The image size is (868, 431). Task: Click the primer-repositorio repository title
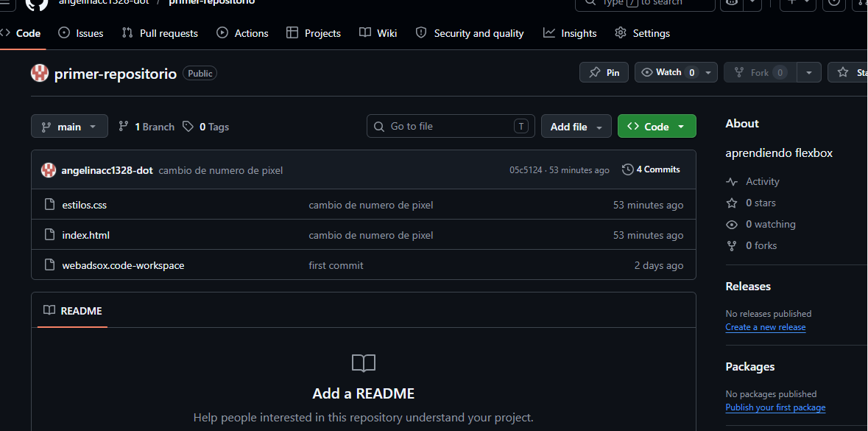(x=115, y=73)
